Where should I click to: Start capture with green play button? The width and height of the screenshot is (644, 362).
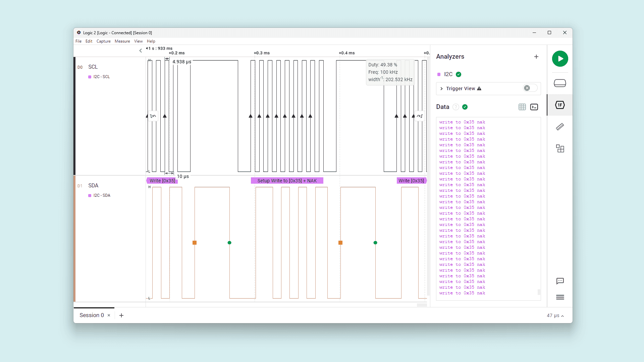[560, 59]
